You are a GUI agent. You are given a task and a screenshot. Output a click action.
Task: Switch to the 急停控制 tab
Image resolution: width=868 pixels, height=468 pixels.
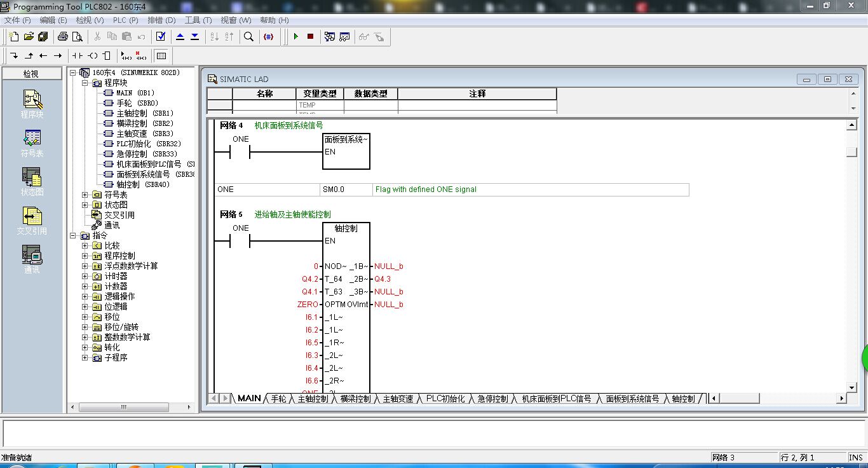492,399
